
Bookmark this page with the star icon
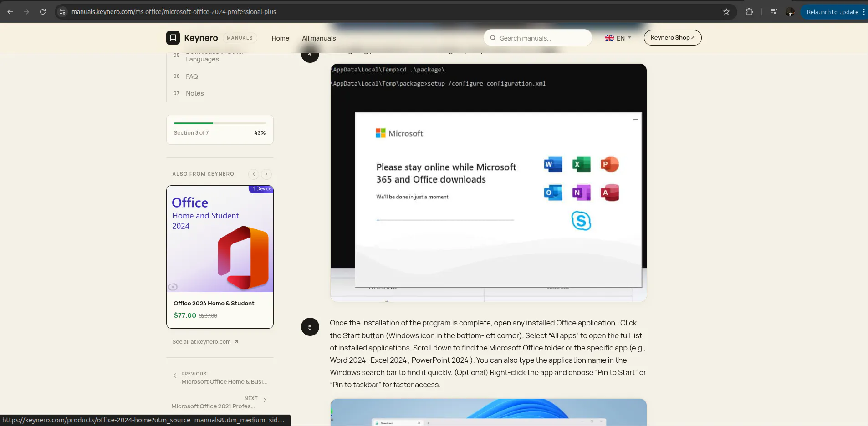[x=726, y=12]
